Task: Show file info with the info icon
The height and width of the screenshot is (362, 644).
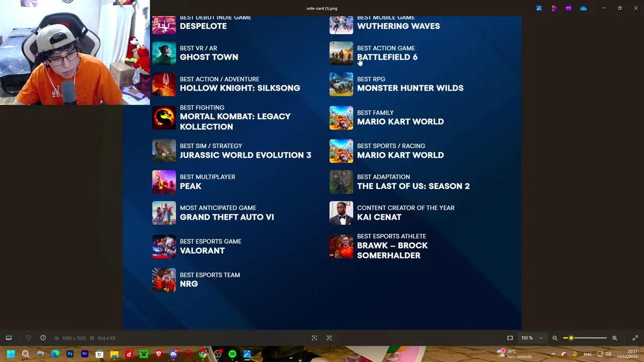Action: 43,338
